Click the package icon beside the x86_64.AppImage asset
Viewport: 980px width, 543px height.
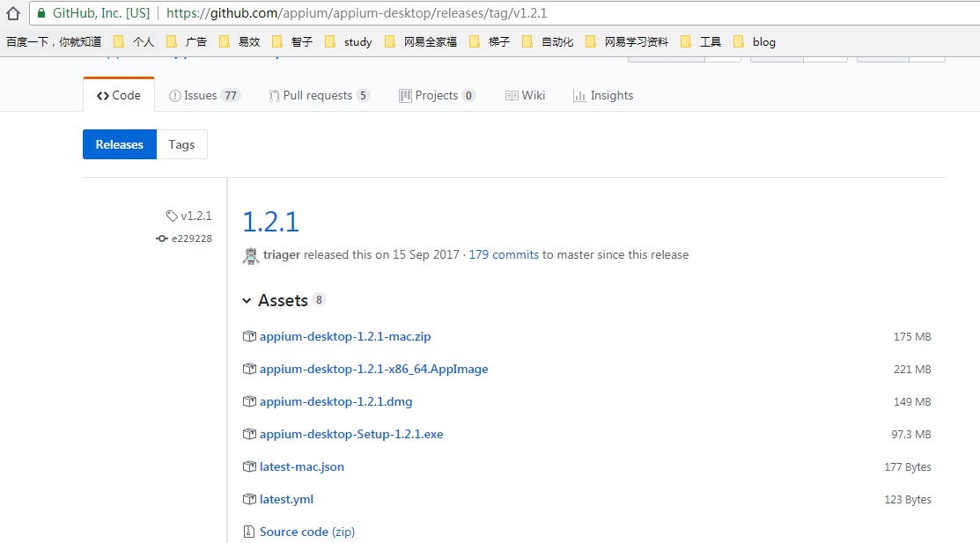pyautogui.click(x=249, y=369)
